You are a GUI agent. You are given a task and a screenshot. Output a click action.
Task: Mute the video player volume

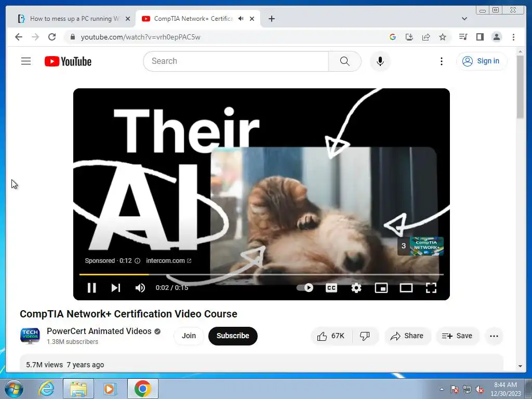click(x=140, y=288)
